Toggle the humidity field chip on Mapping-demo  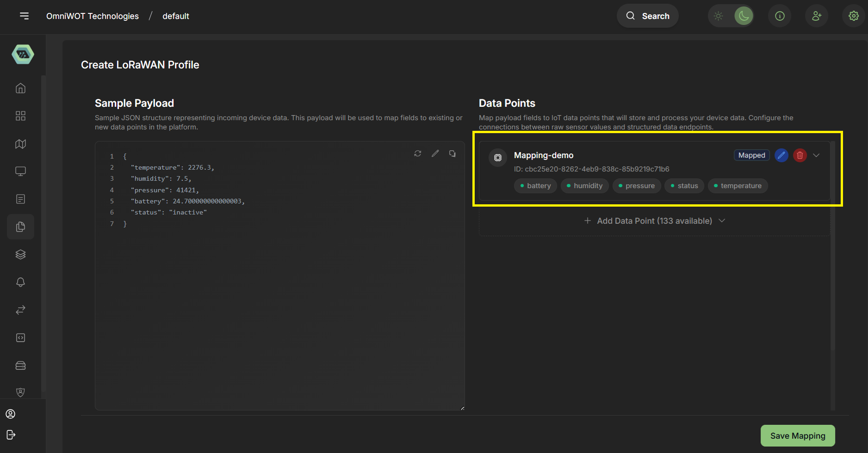click(584, 185)
